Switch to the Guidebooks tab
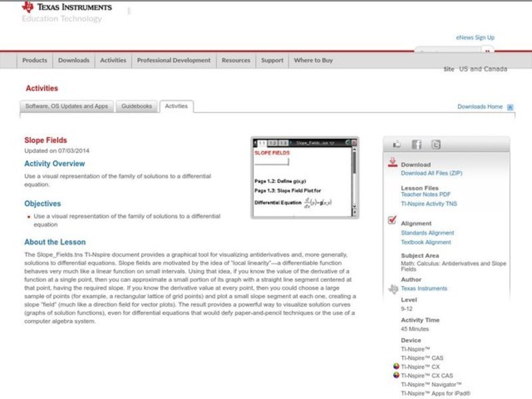The image size is (532, 399). pyautogui.click(x=136, y=106)
